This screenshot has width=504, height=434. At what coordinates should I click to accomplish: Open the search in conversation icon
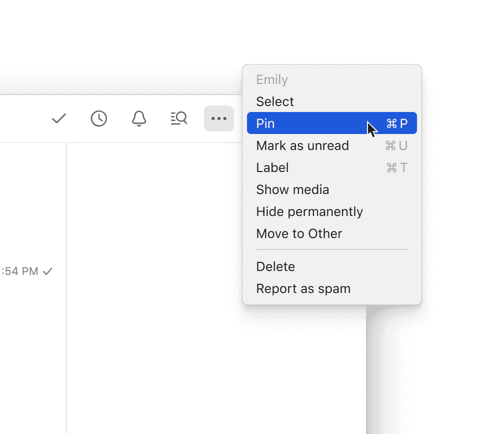click(178, 118)
